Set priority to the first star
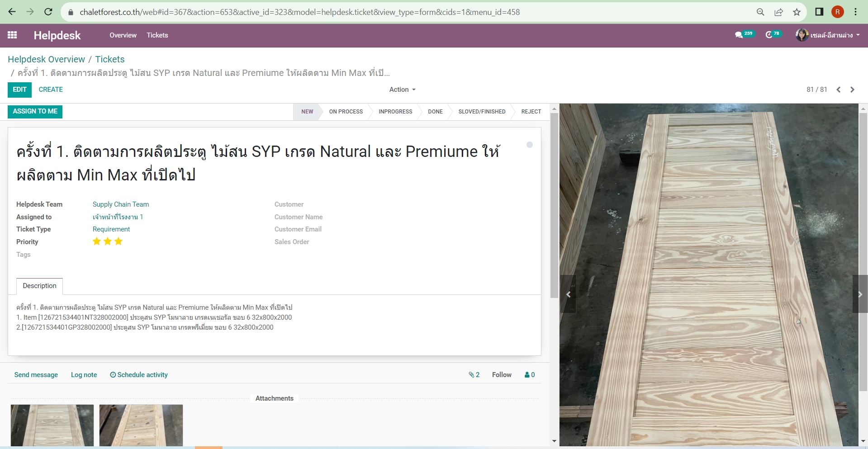Viewport: 868px width, 449px height. point(97,241)
